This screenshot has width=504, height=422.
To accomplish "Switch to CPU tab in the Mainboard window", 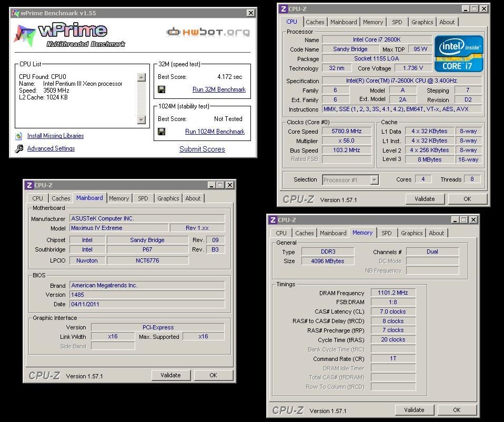I will 37,198.
